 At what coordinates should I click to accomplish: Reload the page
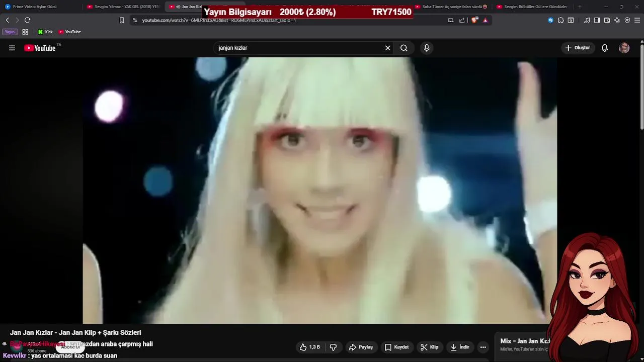[27, 20]
